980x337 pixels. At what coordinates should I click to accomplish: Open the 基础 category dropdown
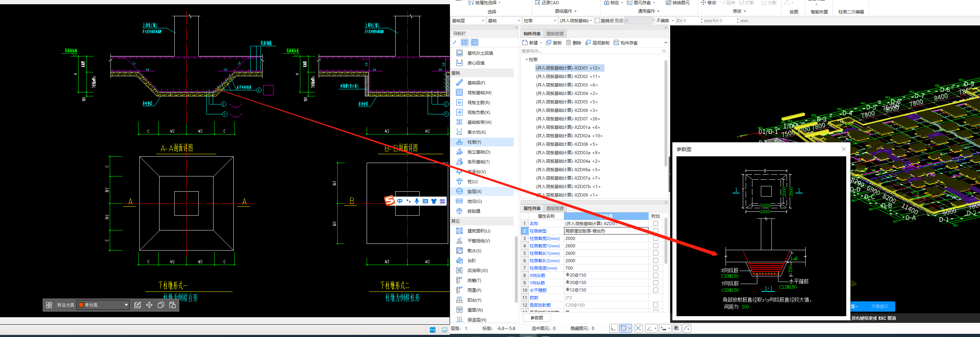click(504, 20)
